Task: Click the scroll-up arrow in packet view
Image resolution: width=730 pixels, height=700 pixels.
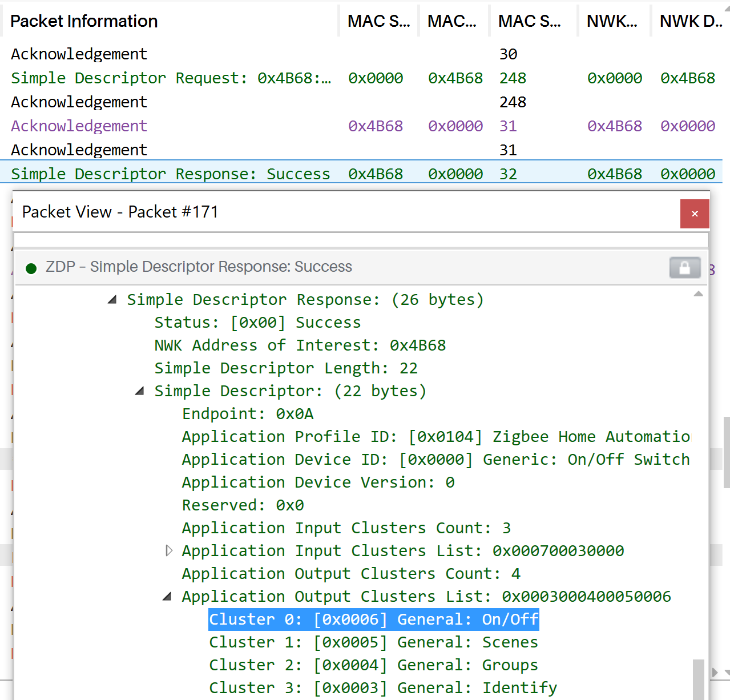Action: tap(698, 294)
